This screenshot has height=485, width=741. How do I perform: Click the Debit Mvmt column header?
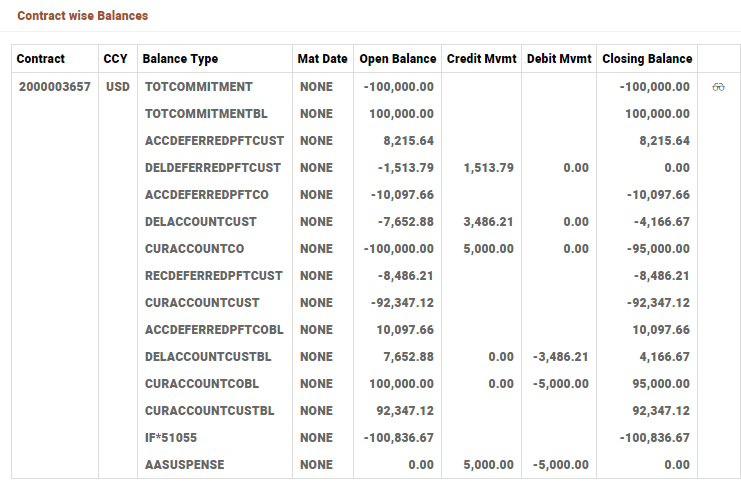[x=559, y=59]
